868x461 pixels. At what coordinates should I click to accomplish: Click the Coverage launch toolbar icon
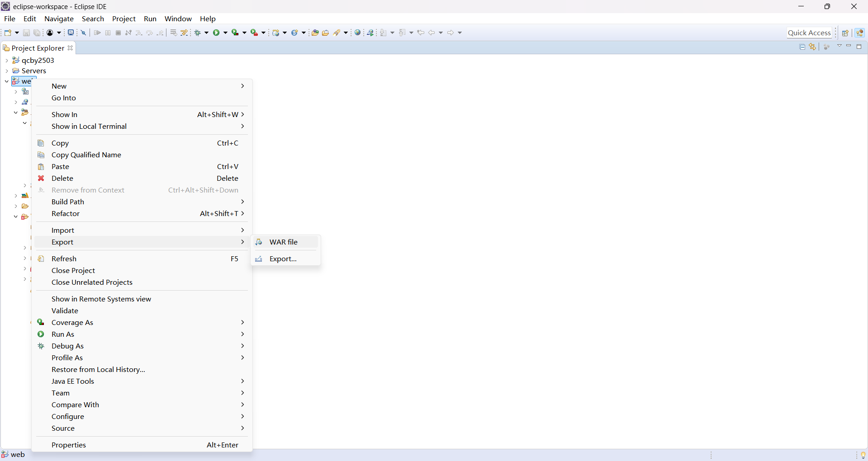coord(235,33)
